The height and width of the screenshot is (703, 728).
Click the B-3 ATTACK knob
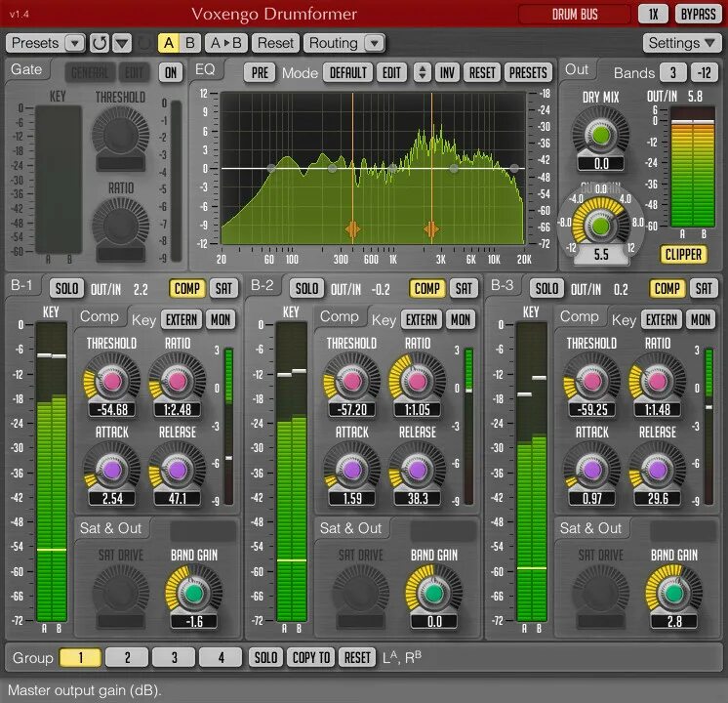(x=592, y=471)
